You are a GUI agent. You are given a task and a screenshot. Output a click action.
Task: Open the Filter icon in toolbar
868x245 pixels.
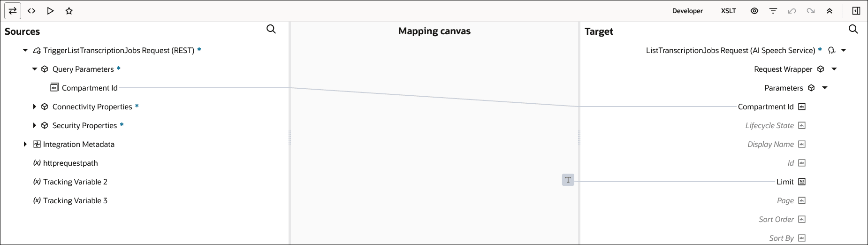tap(773, 11)
